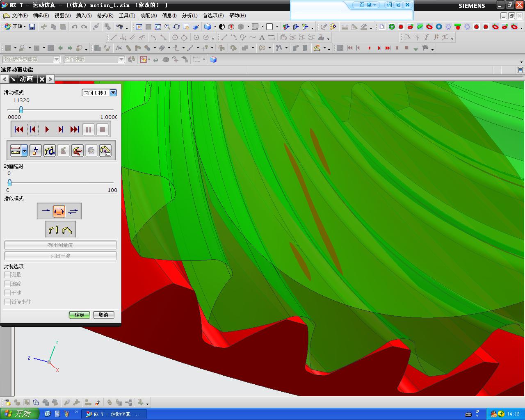Click the Redo arrow icon
The width and height of the screenshot is (525, 420).
click(x=84, y=27)
